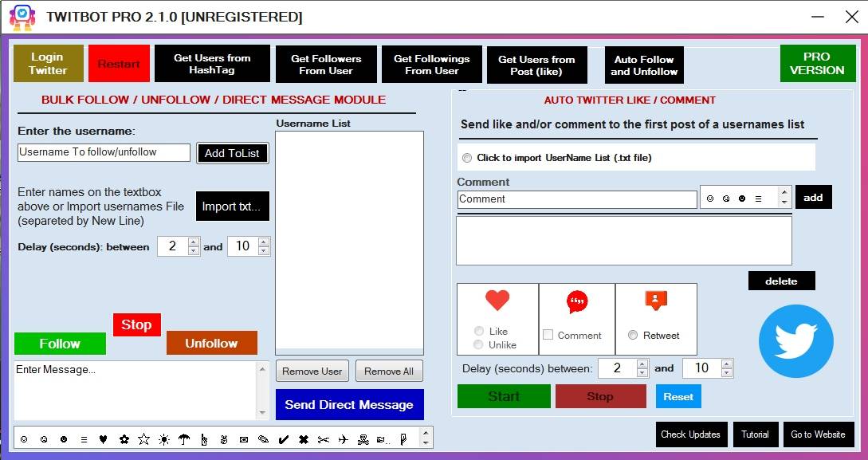
Task: Insert the bold X cross symbol
Action: [304, 439]
